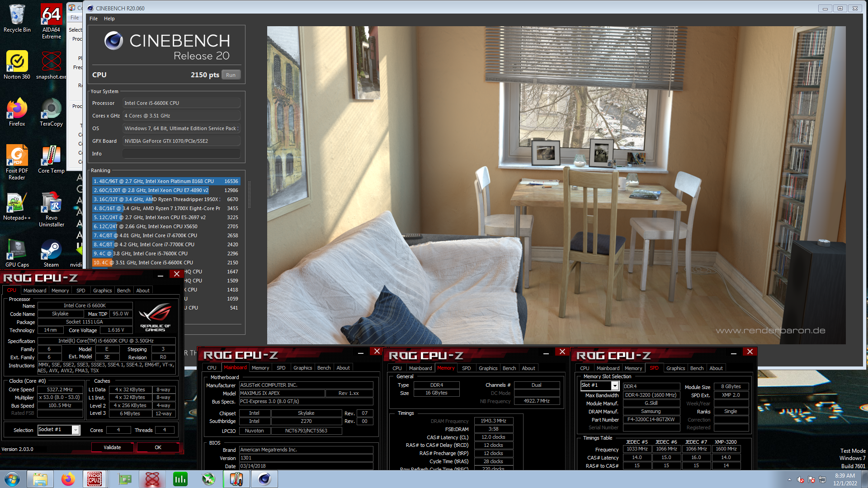Screen dimensions: 868x488
Task: Click the F4-3200C14-8GTZKW part number field
Action: [651, 420]
